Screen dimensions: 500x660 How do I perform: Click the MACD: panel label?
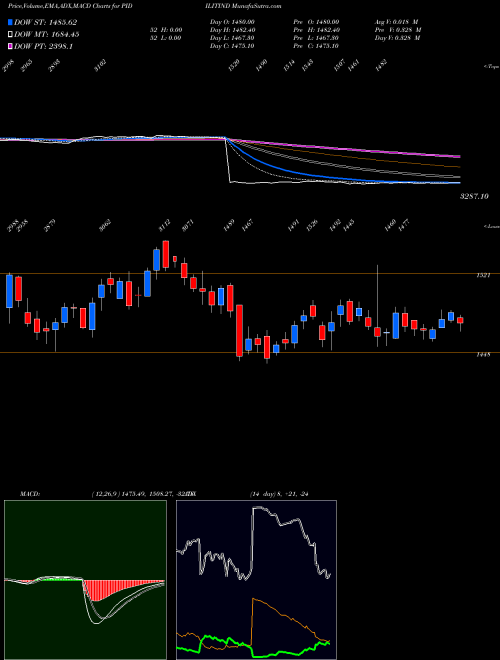(29, 494)
